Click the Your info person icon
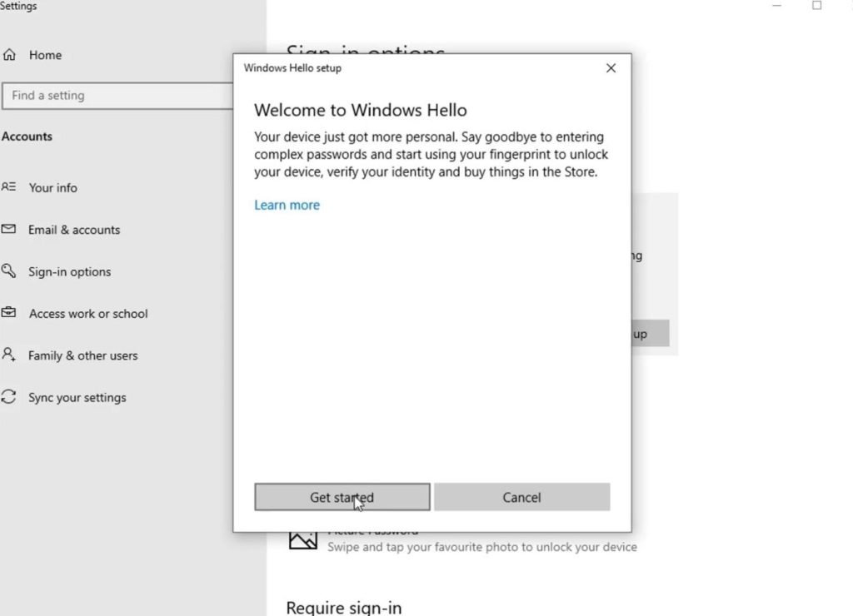The height and width of the screenshot is (616, 853). tap(8, 187)
